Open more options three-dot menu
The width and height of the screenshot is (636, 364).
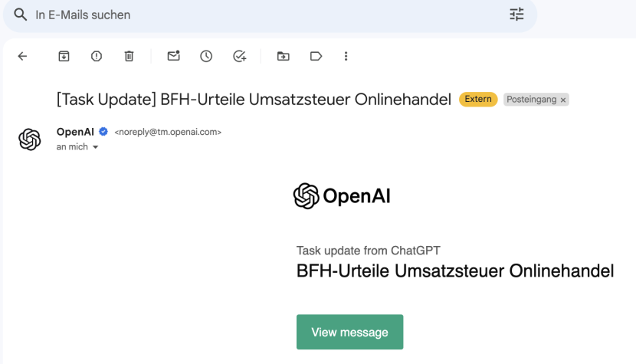click(346, 56)
